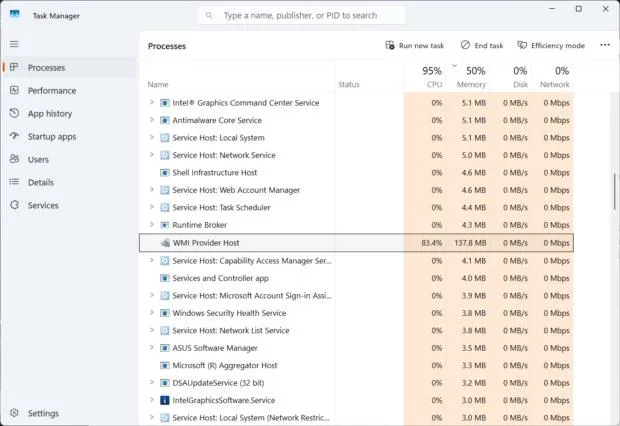Sort by the Status column header
The image size is (620, 426).
pyautogui.click(x=369, y=76)
